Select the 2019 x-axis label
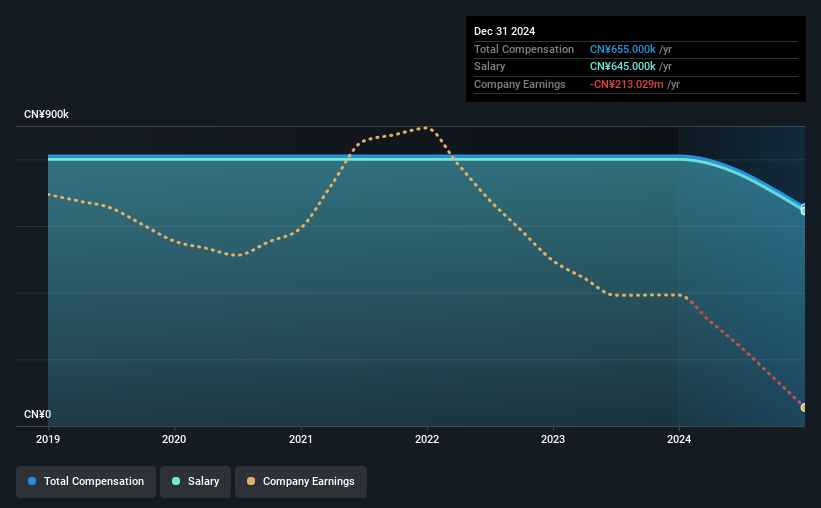This screenshot has width=821, height=508. click(48, 439)
